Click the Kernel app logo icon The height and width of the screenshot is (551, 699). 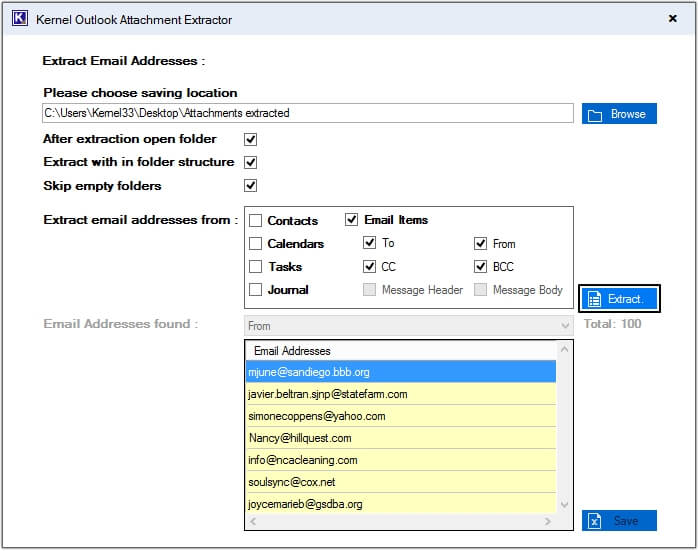(x=20, y=19)
